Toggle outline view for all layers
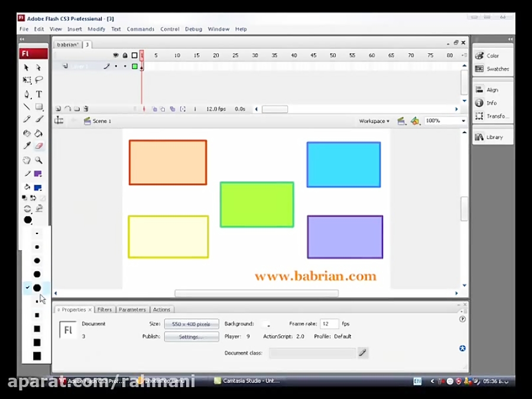 pyautogui.click(x=134, y=55)
